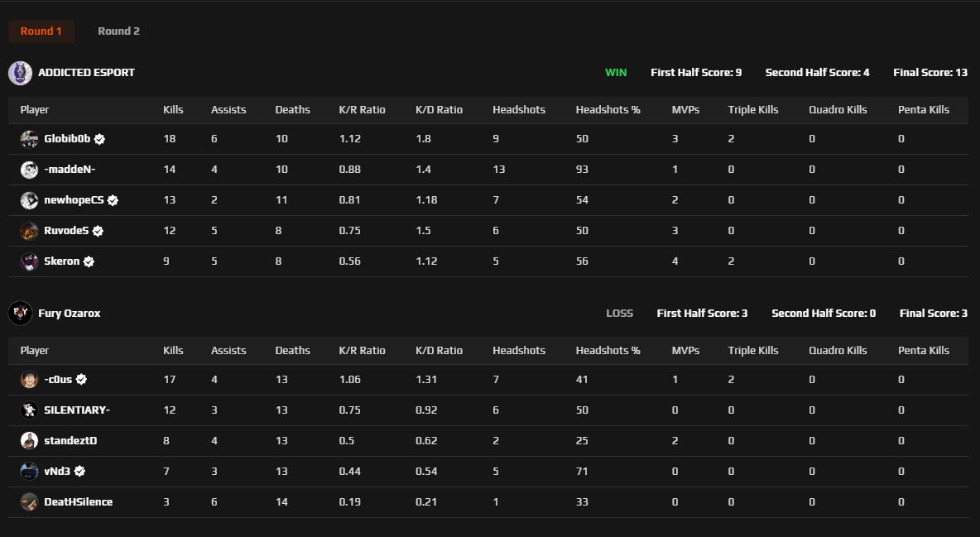
Task: Click Quadro Kills header in ADDICTED ESPORT table
Action: [838, 110]
